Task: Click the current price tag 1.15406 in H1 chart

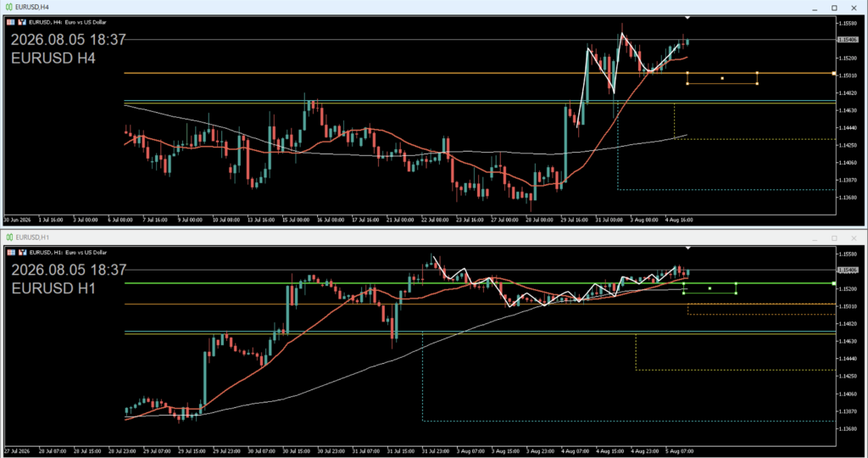Action: 848,271
